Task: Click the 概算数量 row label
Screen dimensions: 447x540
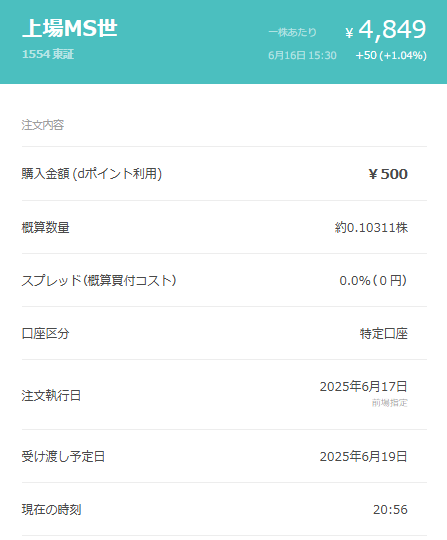Action: tap(45, 228)
